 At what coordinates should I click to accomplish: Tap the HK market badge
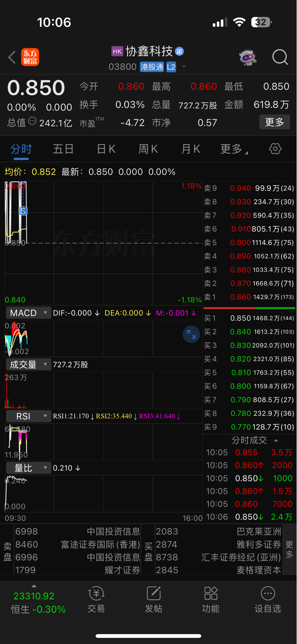pyautogui.click(x=117, y=51)
